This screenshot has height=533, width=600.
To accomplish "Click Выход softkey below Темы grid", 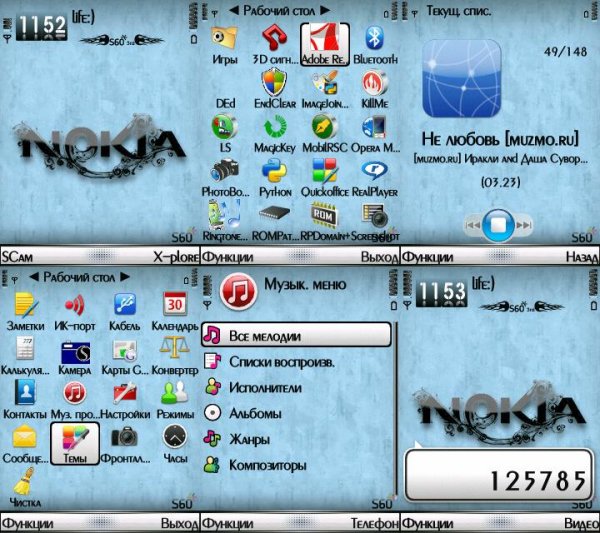I will 179,523.
